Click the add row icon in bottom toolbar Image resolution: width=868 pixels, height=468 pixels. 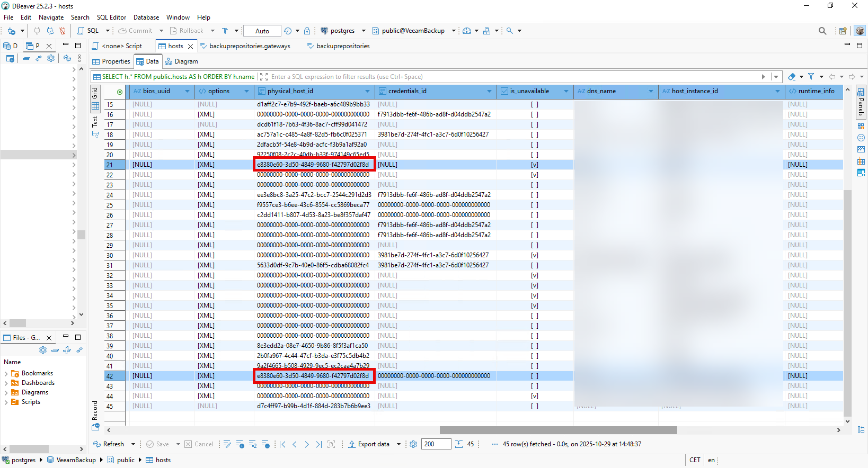pyautogui.click(x=240, y=444)
